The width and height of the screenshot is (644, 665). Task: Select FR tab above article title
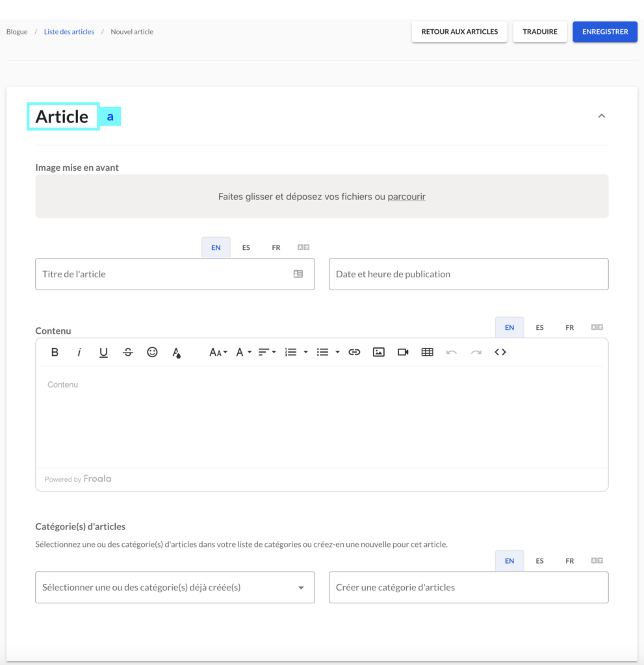[x=276, y=247]
